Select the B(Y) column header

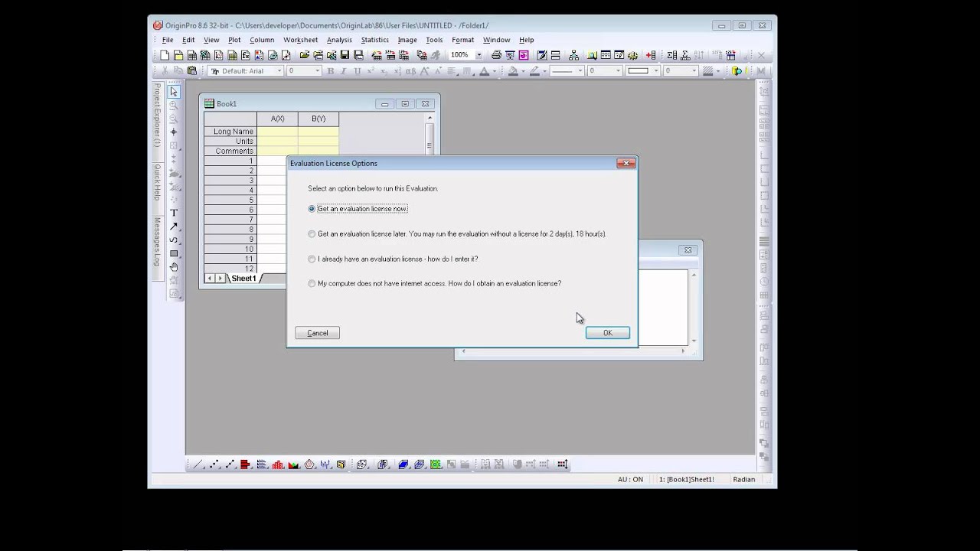[318, 119]
